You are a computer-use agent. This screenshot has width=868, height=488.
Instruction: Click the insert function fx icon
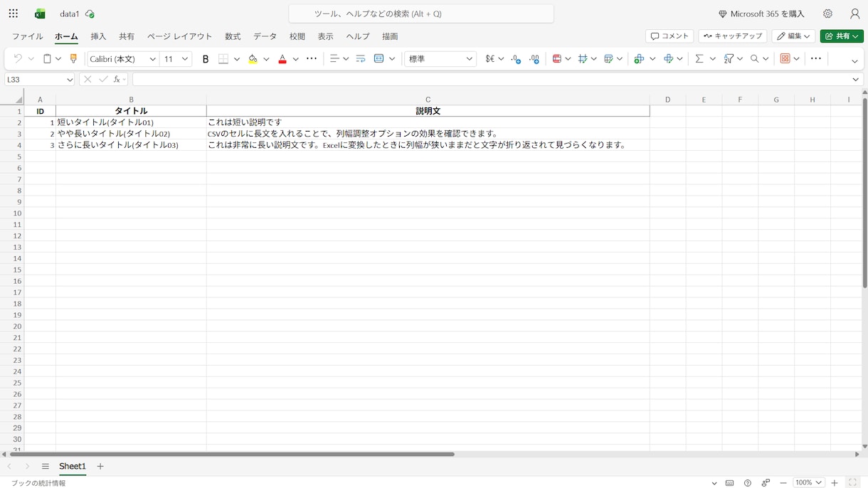click(117, 80)
